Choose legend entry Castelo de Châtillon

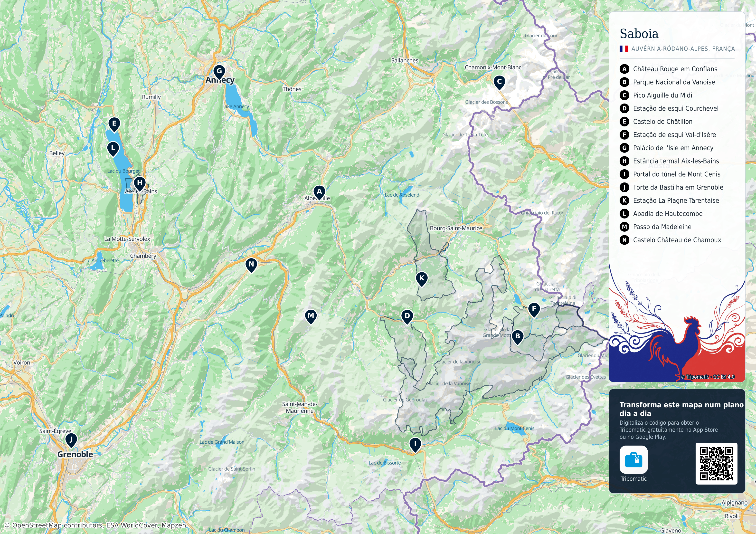click(656, 122)
